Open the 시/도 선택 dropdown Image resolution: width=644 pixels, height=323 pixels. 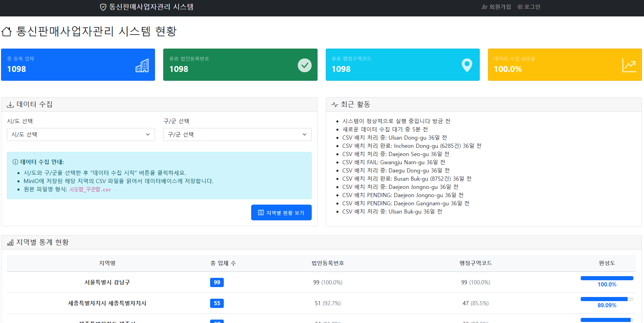81,134
